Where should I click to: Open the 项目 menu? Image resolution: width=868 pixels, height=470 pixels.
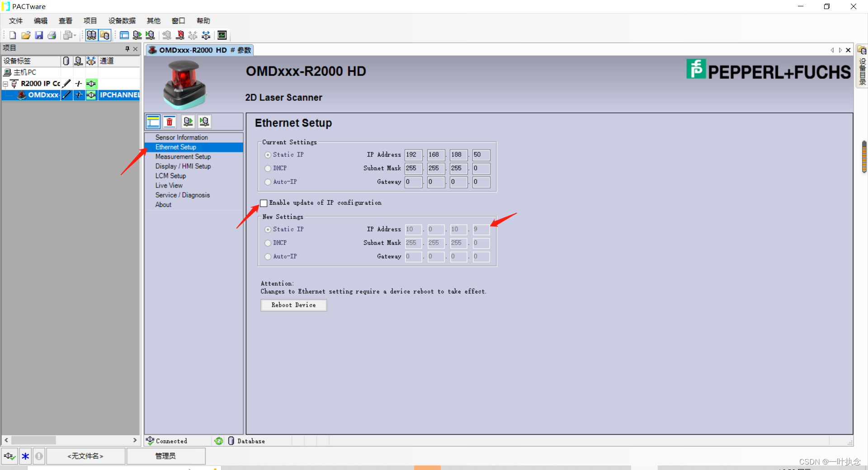pyautogui.click(x=90, y=21)
